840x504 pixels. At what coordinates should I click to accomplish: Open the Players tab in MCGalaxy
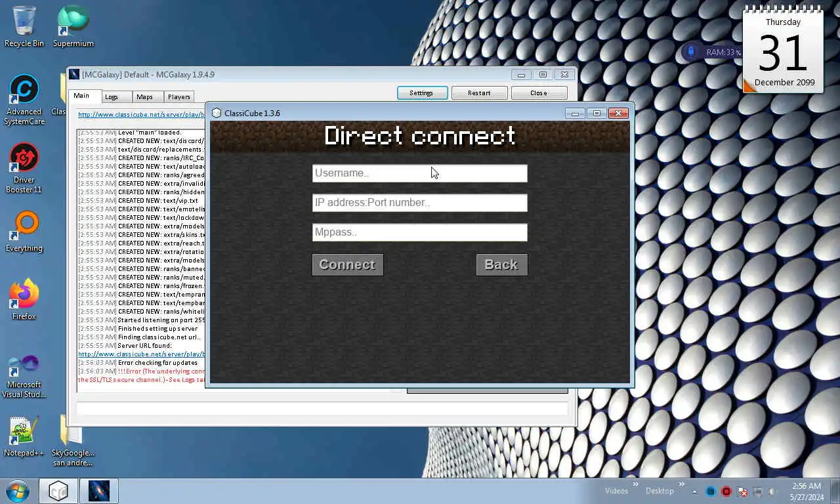pos(178,96)
